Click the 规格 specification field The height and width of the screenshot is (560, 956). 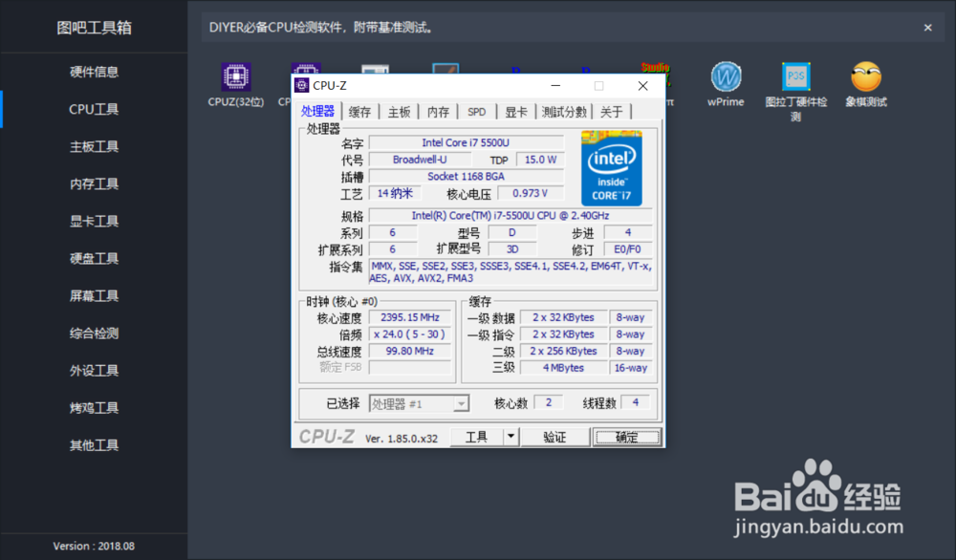coord(511,216)
